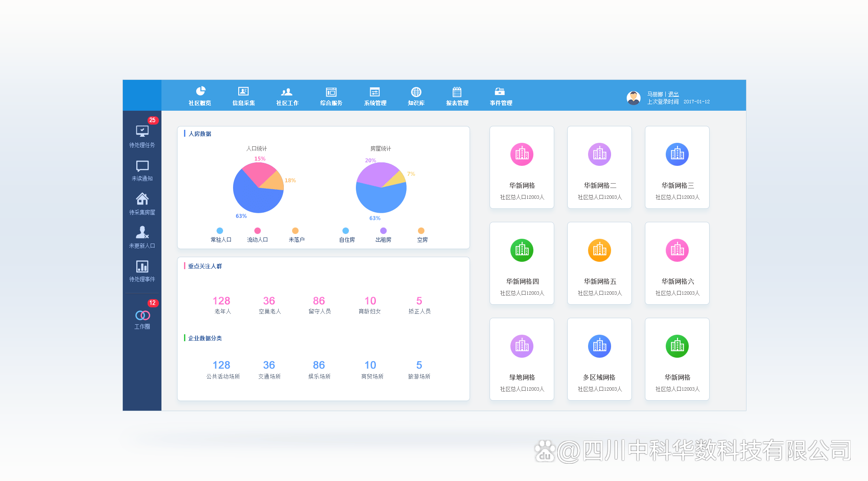The width and height of the screenshot is (868, 481).
Task: Click the 退出 logout link
Action: (x=673, y=94)
